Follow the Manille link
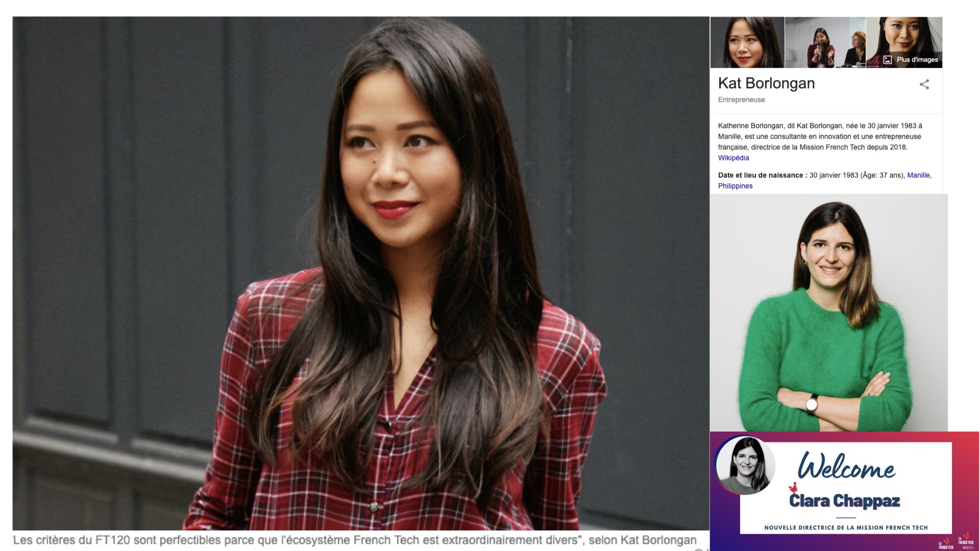This screenshot has height=551, width=980. (918, 175)
